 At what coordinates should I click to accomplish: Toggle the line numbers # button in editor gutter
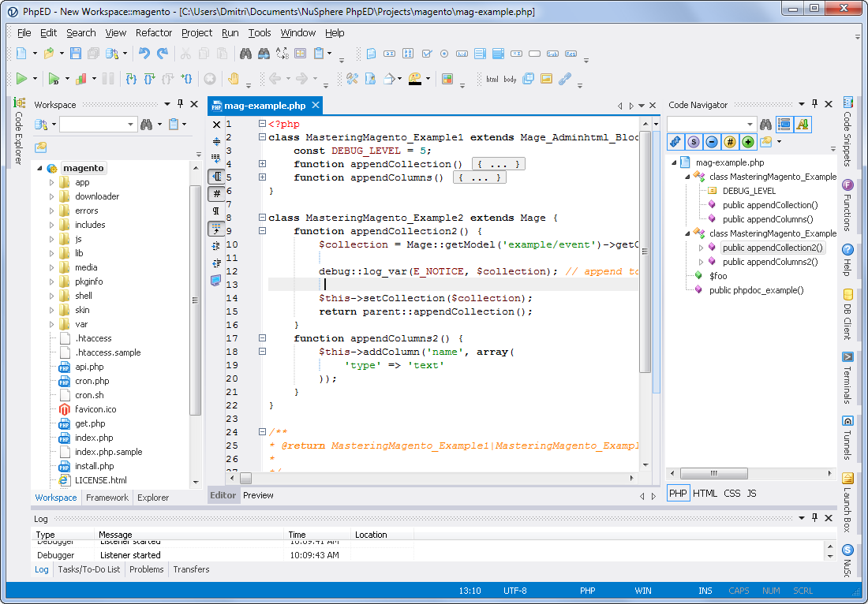(x=216, y=194)
